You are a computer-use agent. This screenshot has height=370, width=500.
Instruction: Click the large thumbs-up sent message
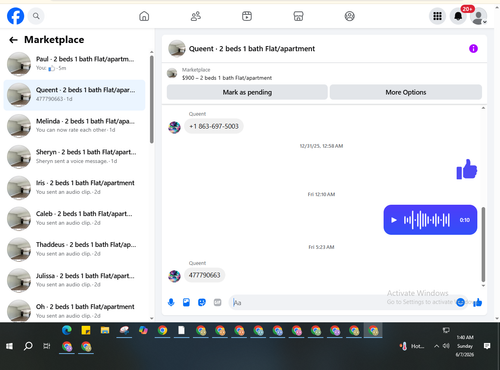point(467,169)
